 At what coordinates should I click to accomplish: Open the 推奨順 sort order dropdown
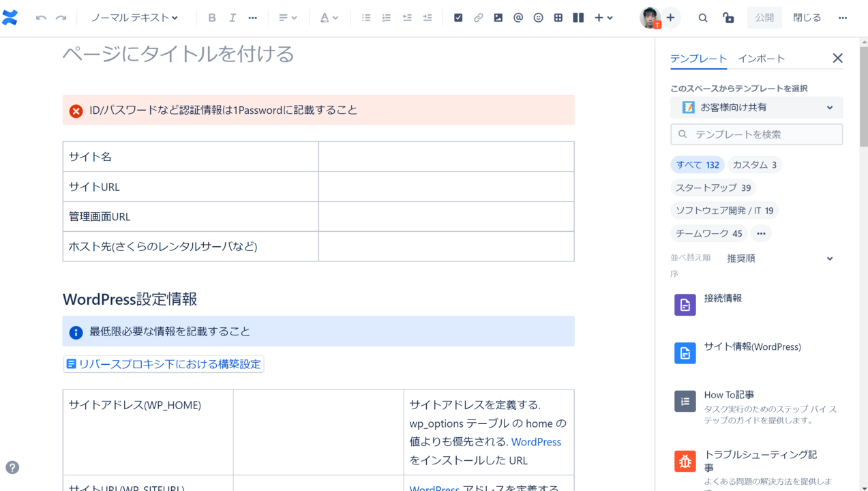click(780, 258)
